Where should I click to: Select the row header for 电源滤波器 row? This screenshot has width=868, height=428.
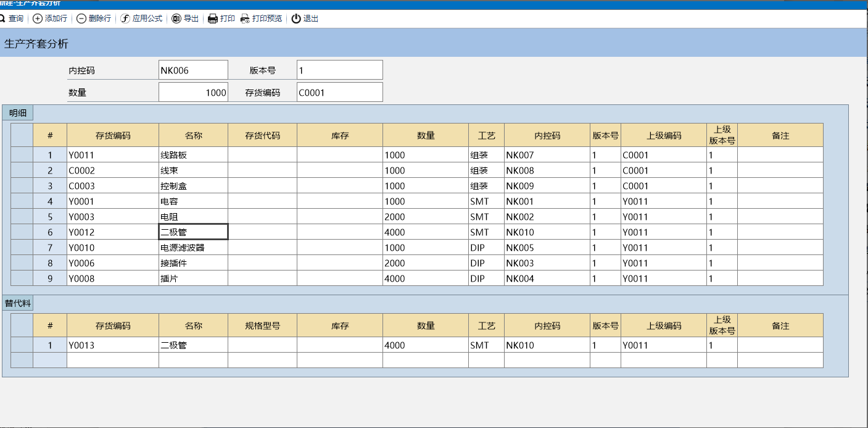click(22, 248)
